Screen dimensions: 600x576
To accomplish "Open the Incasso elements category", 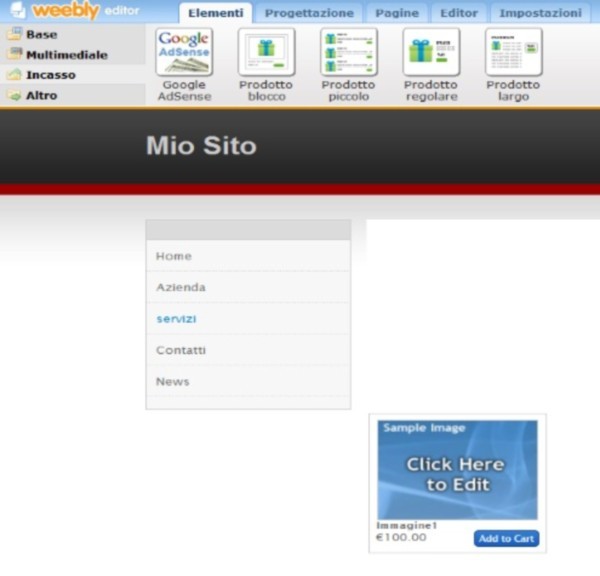I will pos(50,75).
